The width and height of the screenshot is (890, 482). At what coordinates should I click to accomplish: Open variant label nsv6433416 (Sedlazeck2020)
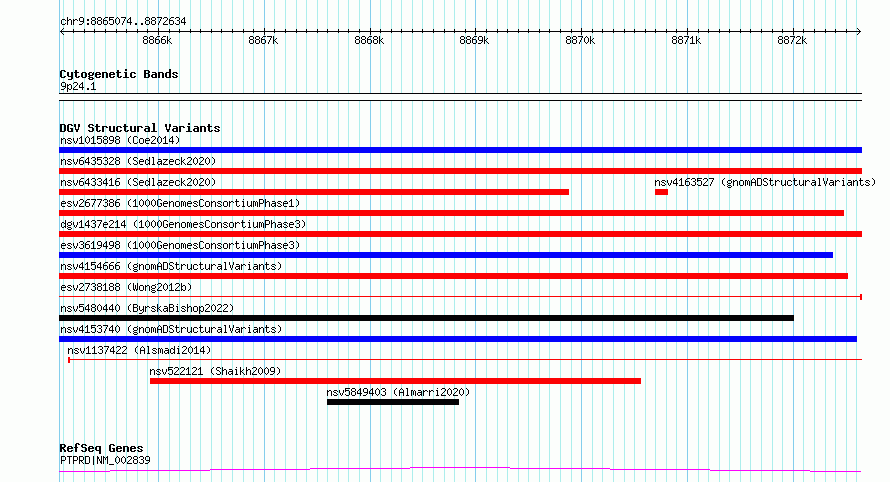pos(138,182)
